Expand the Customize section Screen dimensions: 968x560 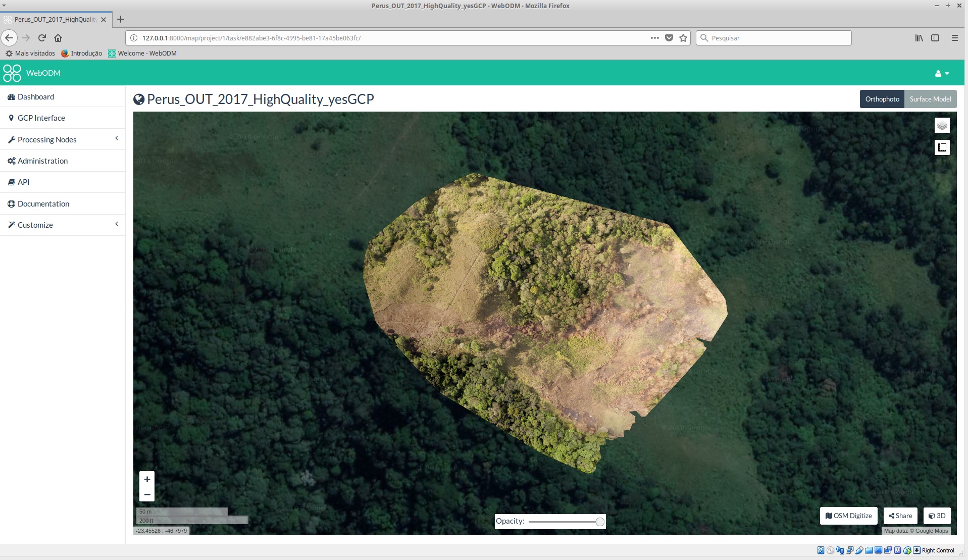coord(117,224)
